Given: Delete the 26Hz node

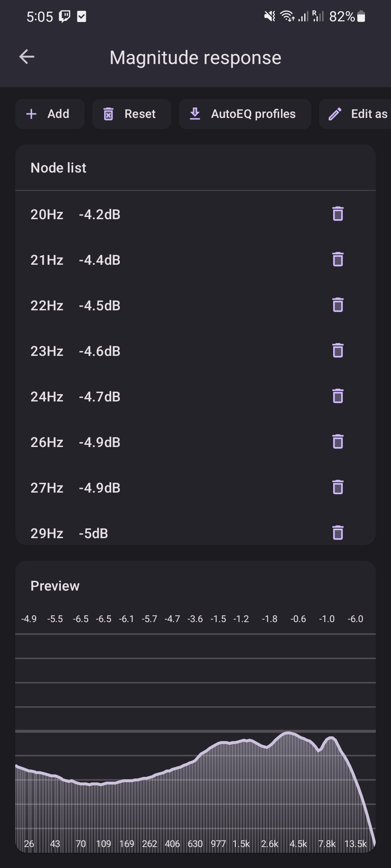Looking at the screenshot, I should [338, 442].
